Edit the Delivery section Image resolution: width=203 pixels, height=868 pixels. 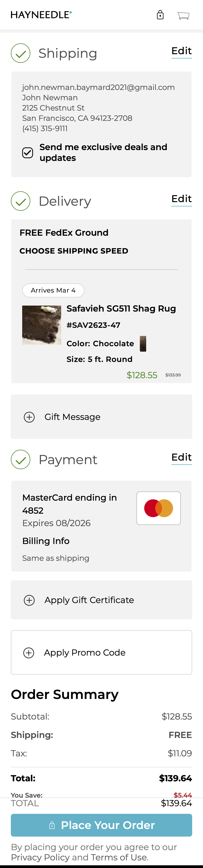(182, 199)
